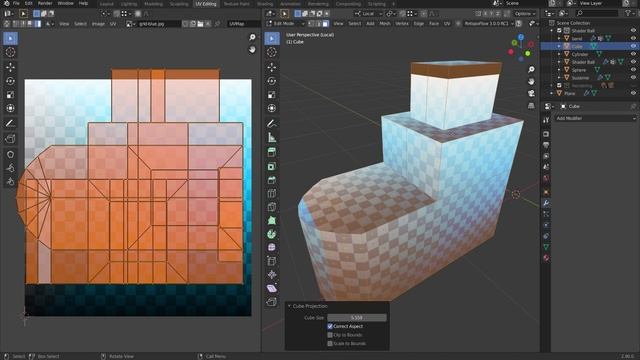Hide the Plane object in outliner
This screenshot has height=360, width=640.
[633, 93]
